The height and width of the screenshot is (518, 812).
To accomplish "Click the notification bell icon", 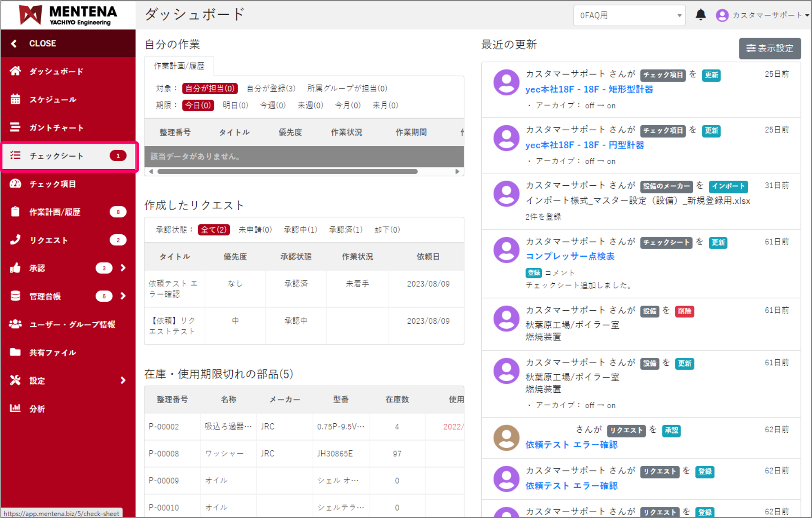I will click(701, 15).
